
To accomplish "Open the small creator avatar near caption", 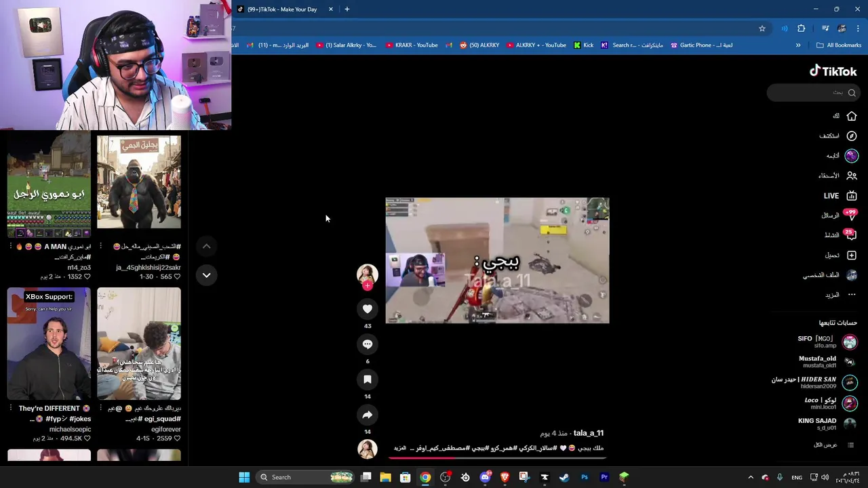I will [368, 449].
